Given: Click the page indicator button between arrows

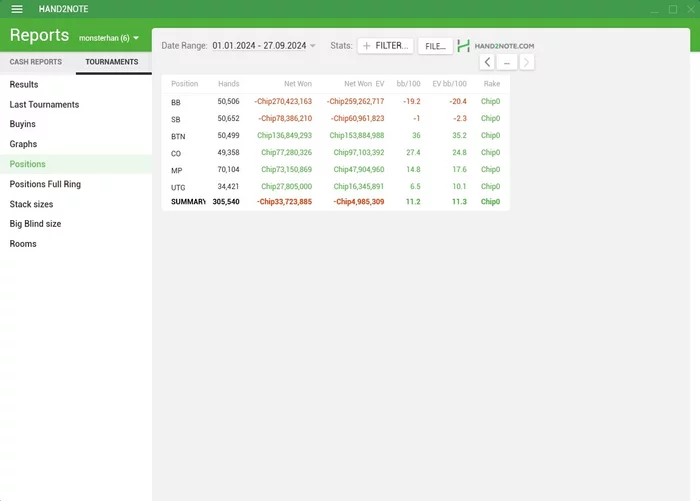Looking at the screenshot, I should [507, 62].
